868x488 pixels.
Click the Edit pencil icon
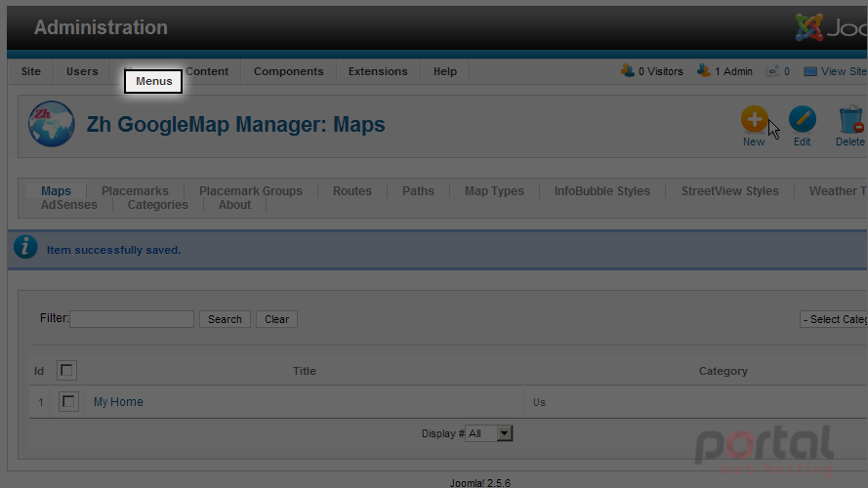(x=803, y=119)
